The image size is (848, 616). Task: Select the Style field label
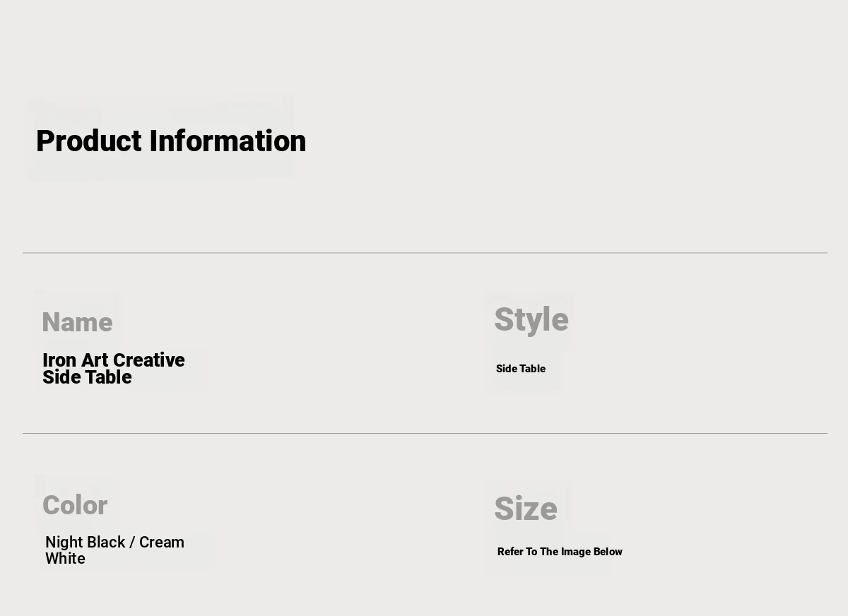531,320
